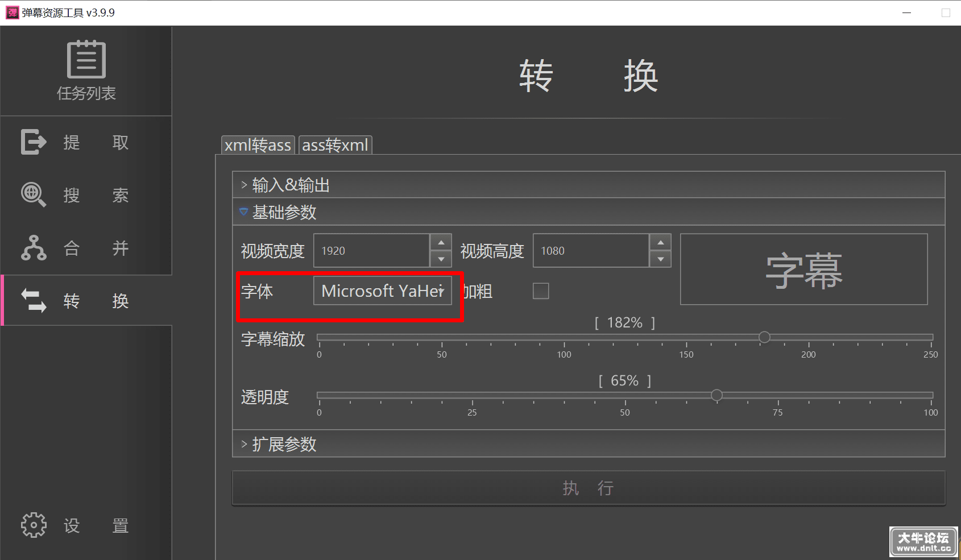Image resolution: width=961 pixels, height=560 pixels.
Task: Select the 搜索 text label in sidebar
Action: (x=96, y=195)
